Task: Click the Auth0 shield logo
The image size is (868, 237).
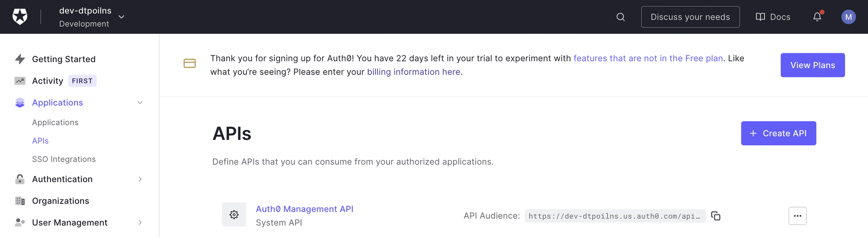Action: [20, 17]
